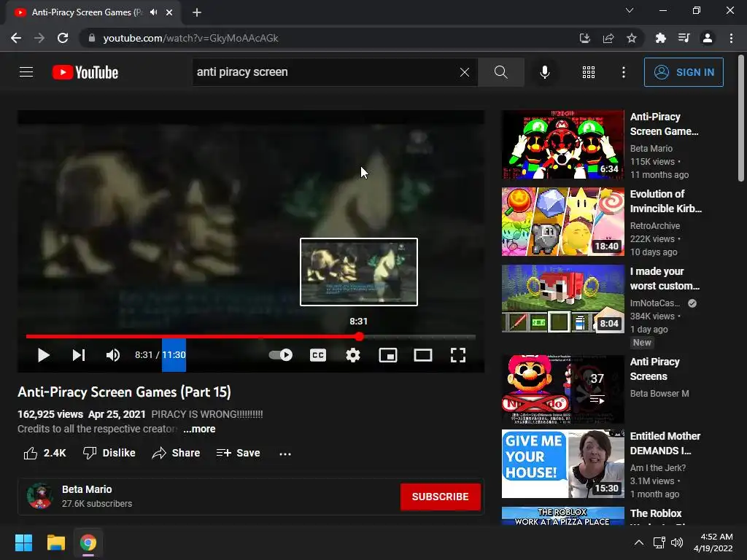Open the Entitled Mother DEMANDS video thumbnail
747x560 pixels.
click(562, 464)
